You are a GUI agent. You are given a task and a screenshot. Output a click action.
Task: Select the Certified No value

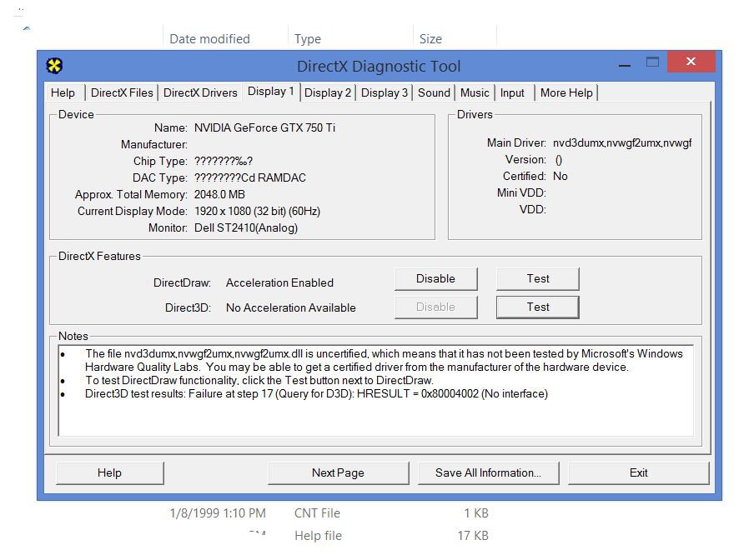[x=560, y=177]
